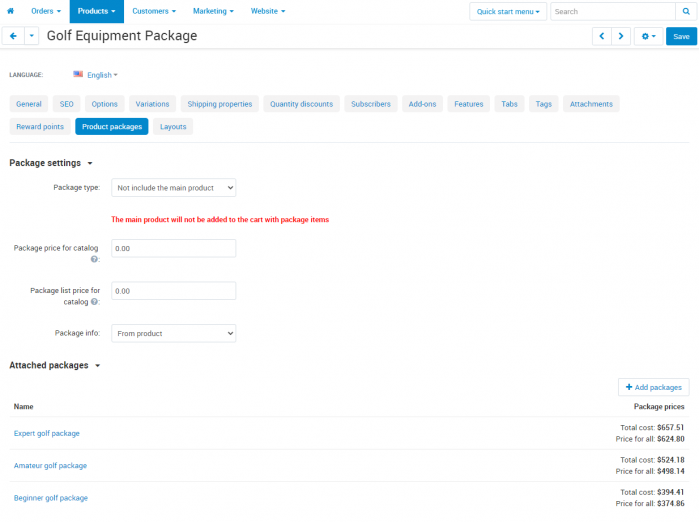This screenshot has width=700, height=522.
Task: Click the Name column header
Action: [x=24, y=407]
